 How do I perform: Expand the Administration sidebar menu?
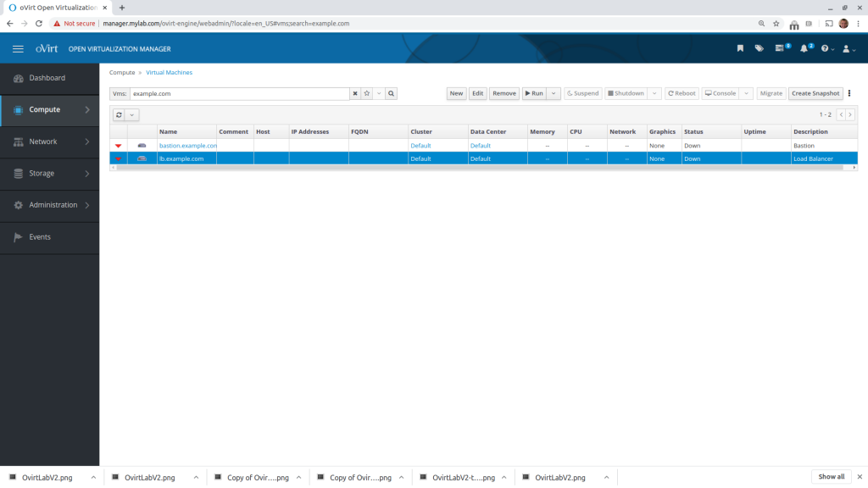tap(49, 205)
